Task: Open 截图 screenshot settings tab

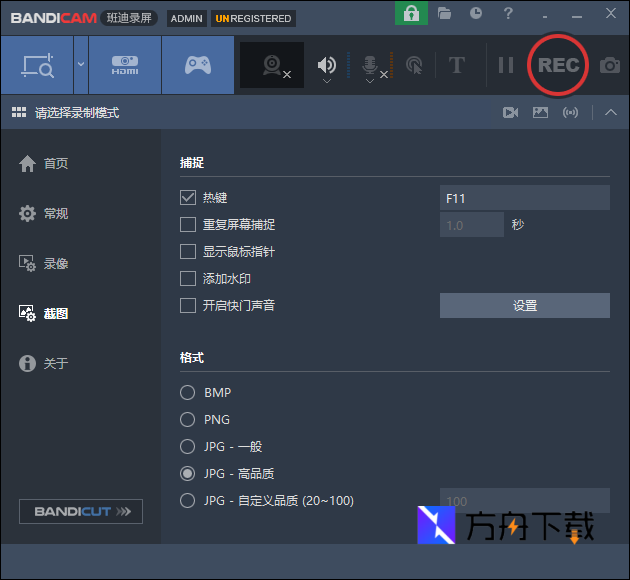Action: 43,313
